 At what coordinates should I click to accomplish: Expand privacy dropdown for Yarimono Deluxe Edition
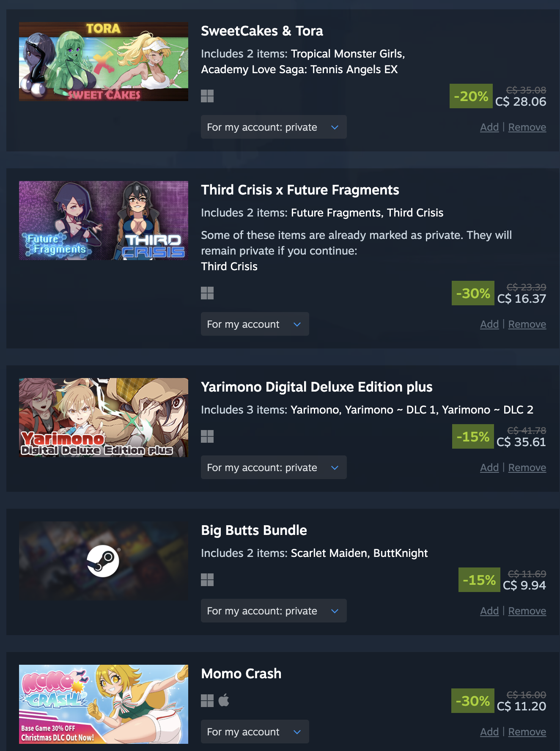click(274, 467)
